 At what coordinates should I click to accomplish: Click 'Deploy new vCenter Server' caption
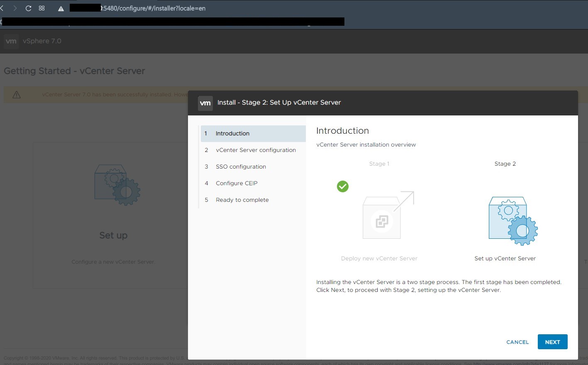pos(379,258)
